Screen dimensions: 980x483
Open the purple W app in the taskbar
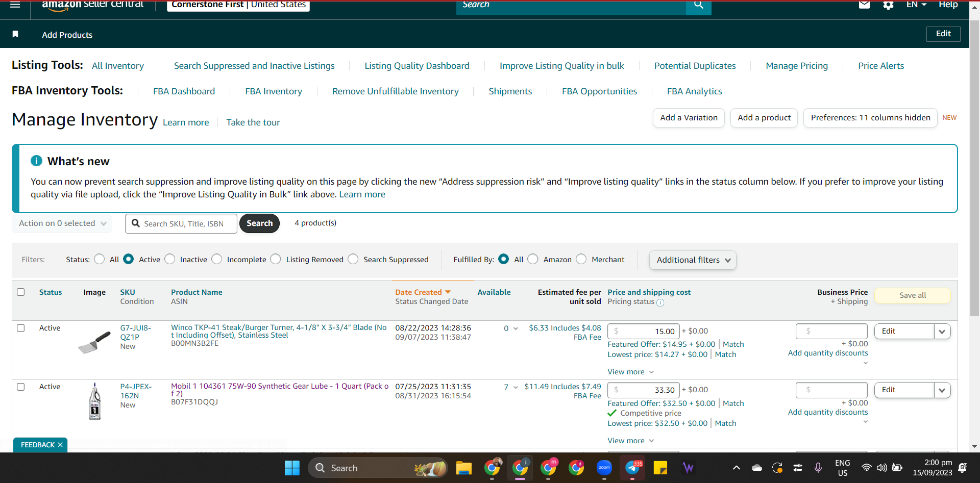(688, 468)
